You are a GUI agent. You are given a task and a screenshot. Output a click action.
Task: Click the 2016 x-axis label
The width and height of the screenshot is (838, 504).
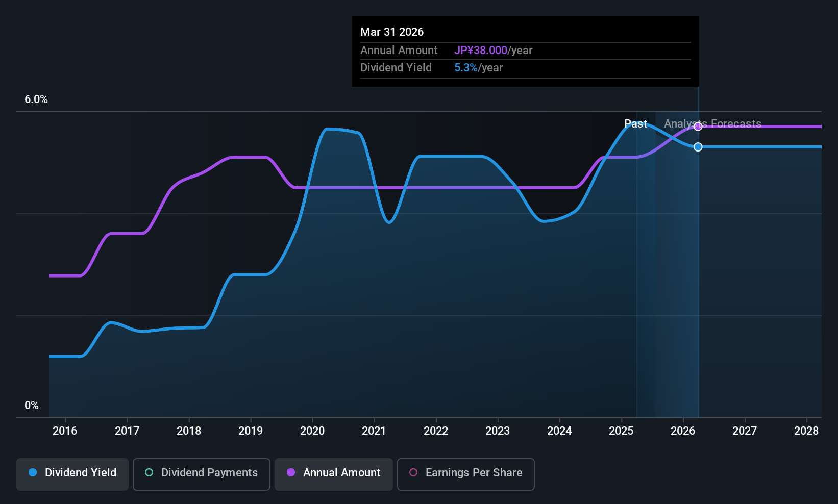coord(65,431)
